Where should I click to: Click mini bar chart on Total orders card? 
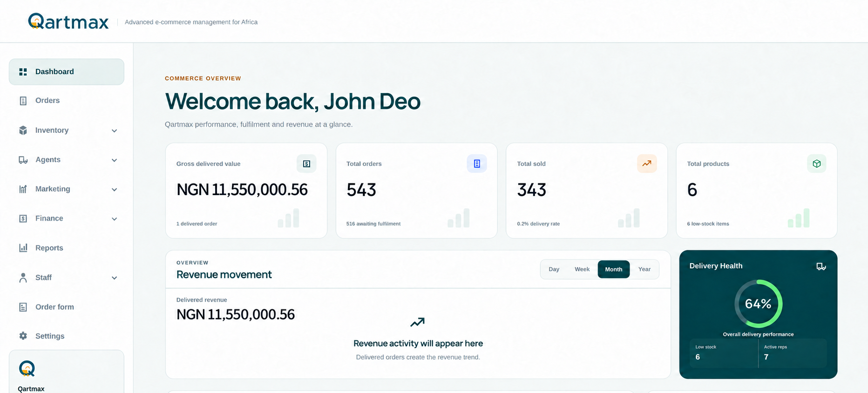459,218
